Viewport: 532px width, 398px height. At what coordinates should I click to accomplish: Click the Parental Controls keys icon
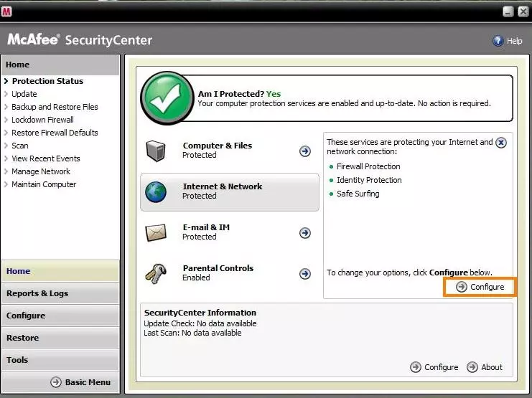(x=156, y=274)
